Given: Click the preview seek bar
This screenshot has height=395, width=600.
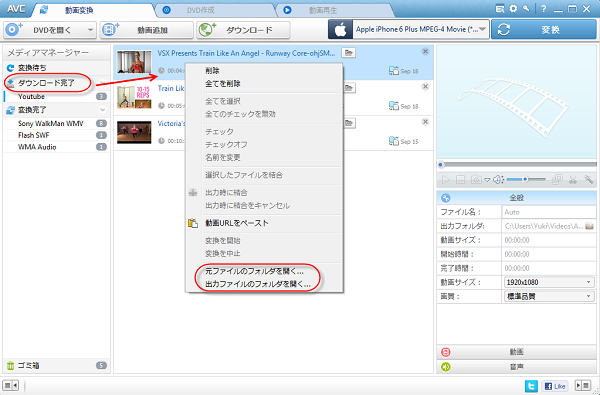Looking at the screenshot, I should point(517,165).
